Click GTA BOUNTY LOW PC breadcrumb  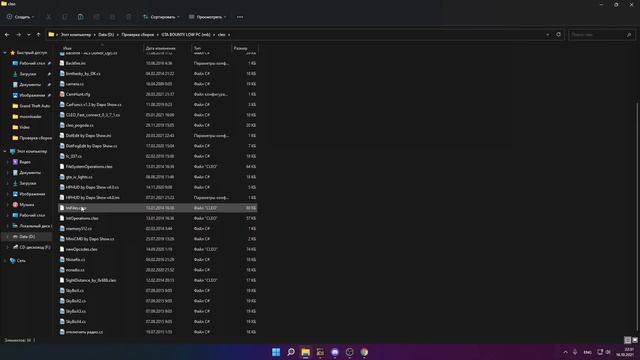[186, 35]
